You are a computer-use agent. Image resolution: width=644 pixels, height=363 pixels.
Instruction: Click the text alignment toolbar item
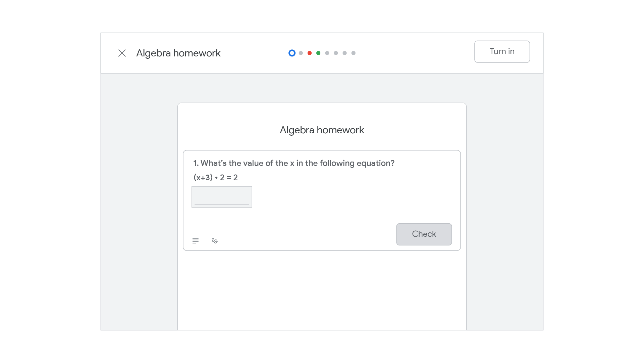(196, 241)
